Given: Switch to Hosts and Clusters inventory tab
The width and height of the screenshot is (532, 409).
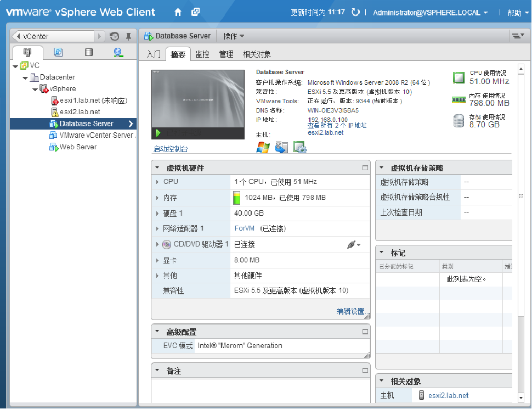Looking at the screenshot, I should pyautogui.click(x=27, y=52).
